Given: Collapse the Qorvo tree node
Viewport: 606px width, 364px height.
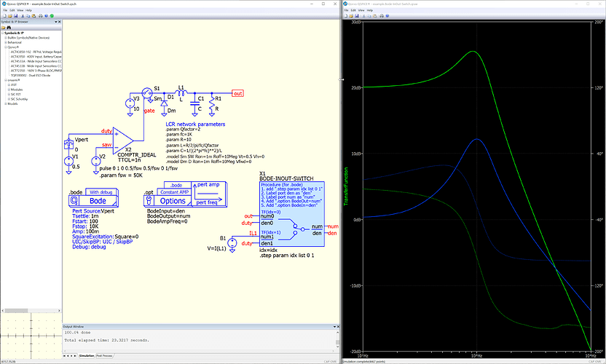Looking at the screenshot, I should pos(6,47).
